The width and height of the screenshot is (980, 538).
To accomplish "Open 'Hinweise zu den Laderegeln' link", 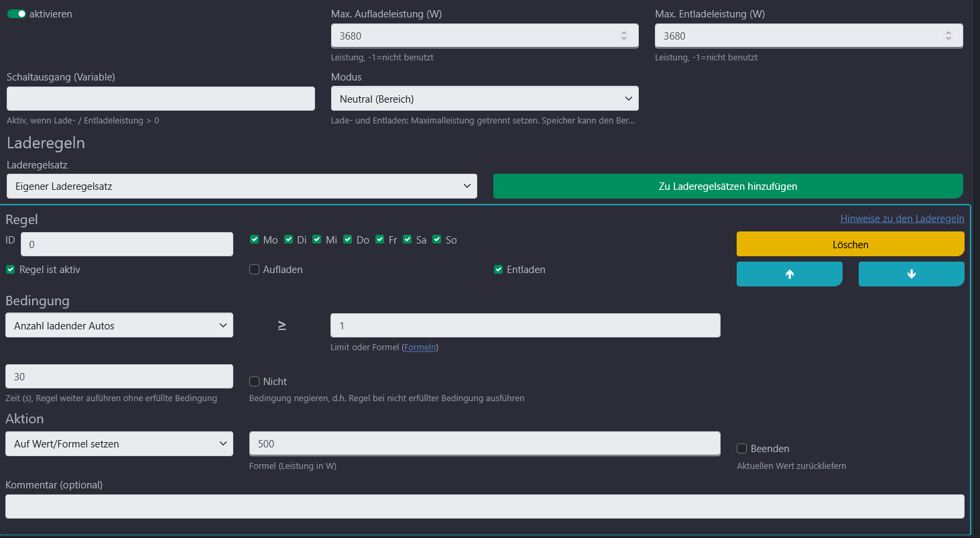I will pyautogui.click(x=902, y=219).
